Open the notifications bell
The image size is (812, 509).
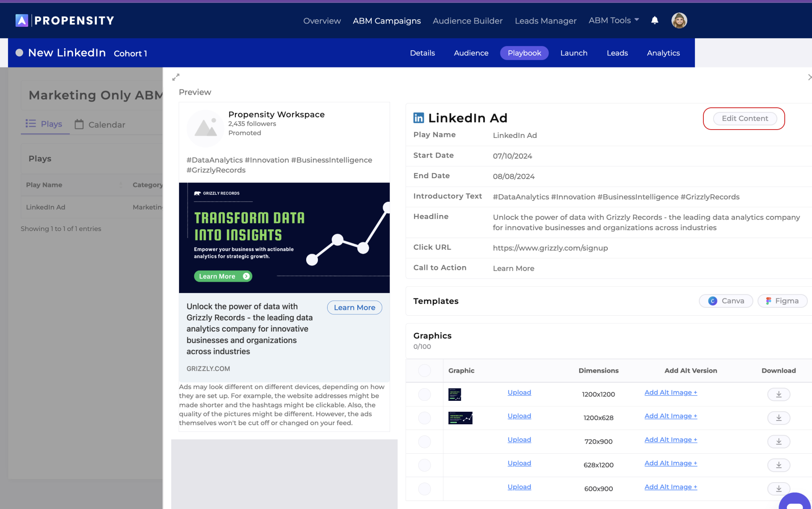point(655,20)
